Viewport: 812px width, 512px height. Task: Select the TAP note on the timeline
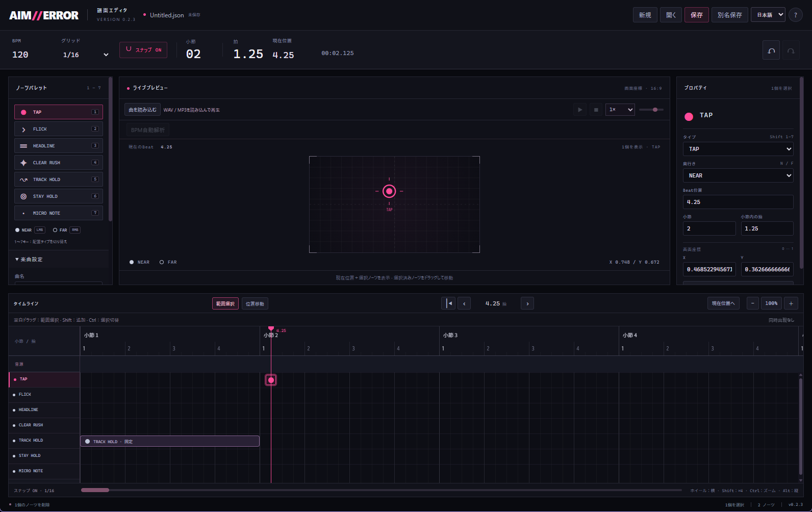click(271, 380)
